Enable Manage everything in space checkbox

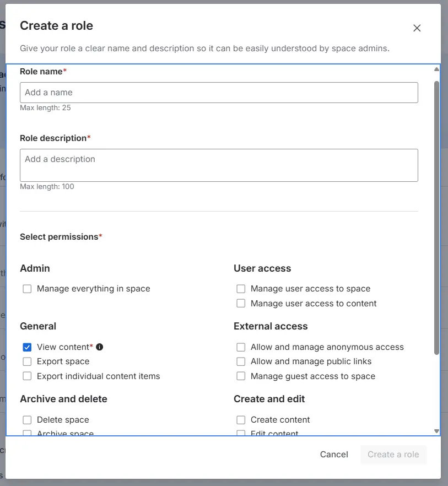coord(27,289)
